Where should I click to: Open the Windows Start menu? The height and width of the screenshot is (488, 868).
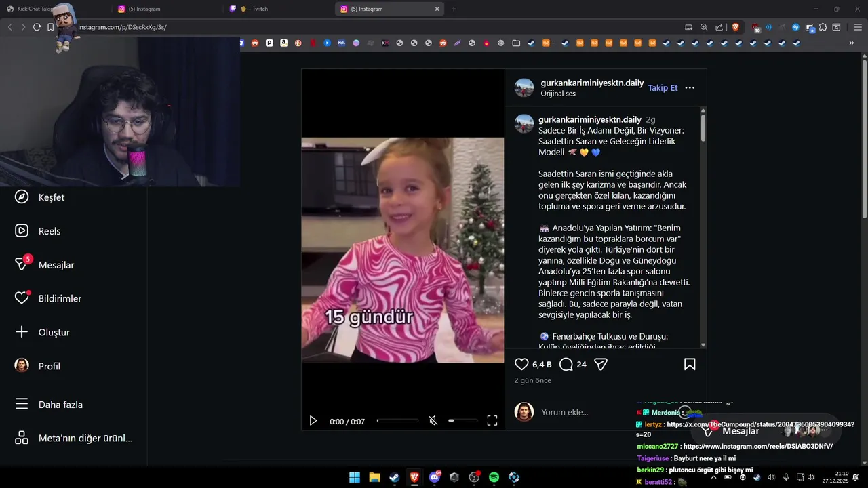coord(355,477)
